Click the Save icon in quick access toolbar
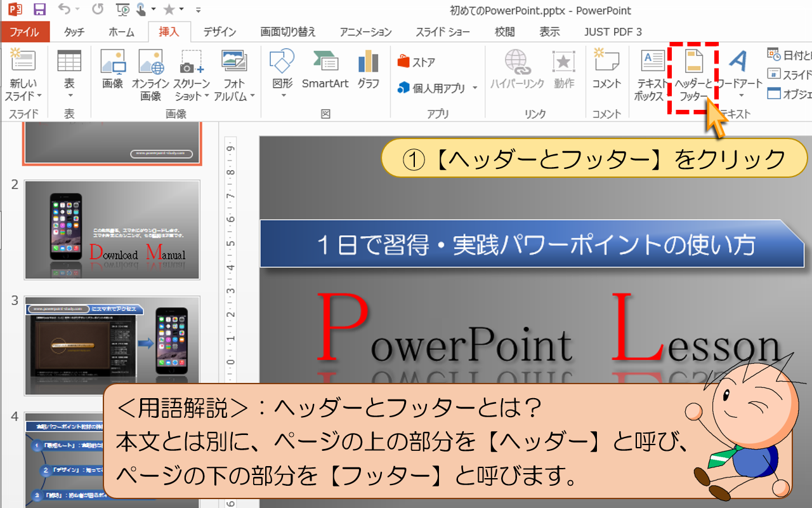Screen dimensions: 812x508 (x=39, y=10)
